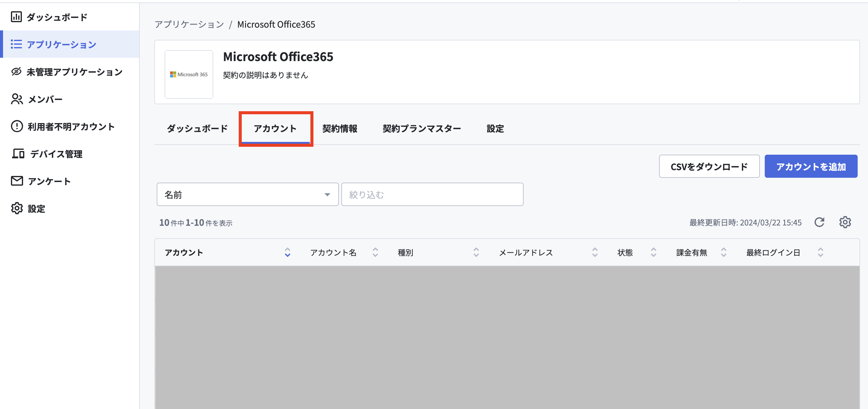Focus the 絞り込む filter input field
Screen dimensions: 868x409
point(432,194)
